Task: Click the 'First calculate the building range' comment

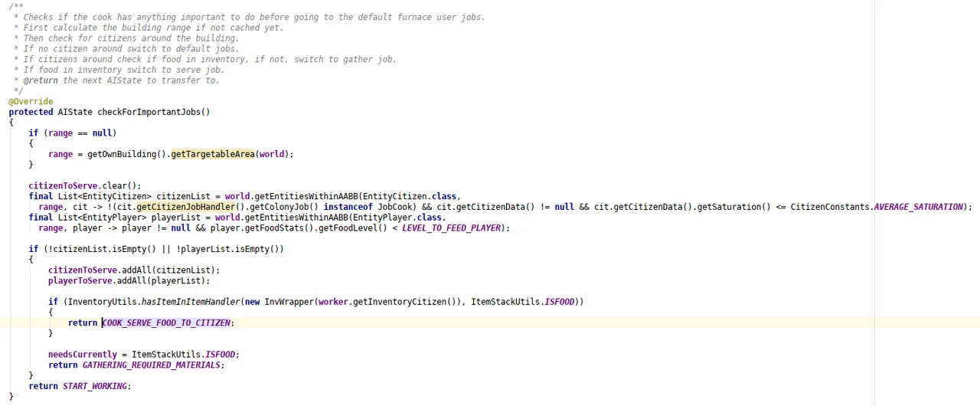Action: [x=149, y=28]
